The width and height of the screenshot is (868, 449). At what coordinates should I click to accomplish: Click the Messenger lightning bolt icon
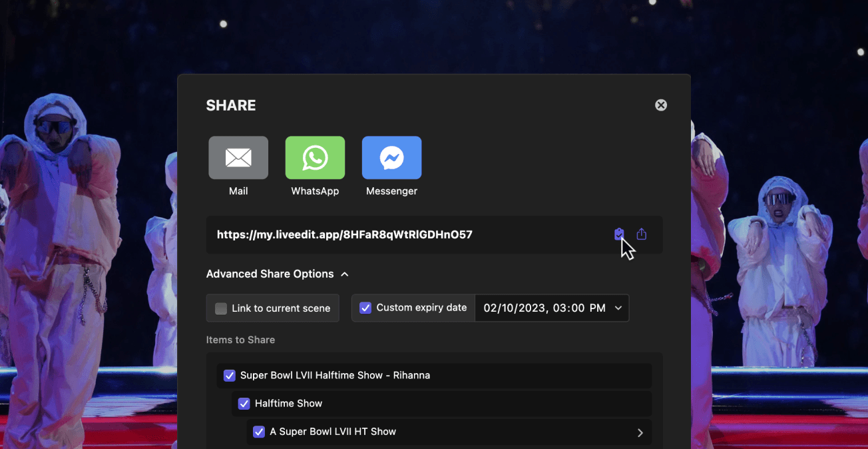click(x=391, y=158)
